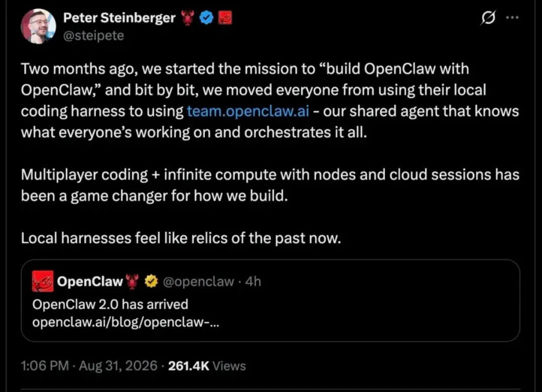This screenshot has height=392, width=542.
Task: Open the @steipete handle link
Action: pyautogui.click(x=93, y=35)
